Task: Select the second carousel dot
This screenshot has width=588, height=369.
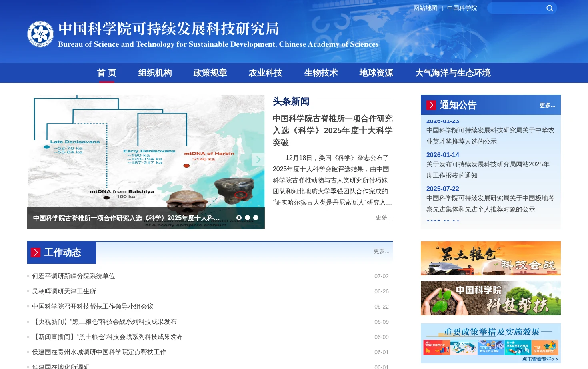Action: point(247,218)
